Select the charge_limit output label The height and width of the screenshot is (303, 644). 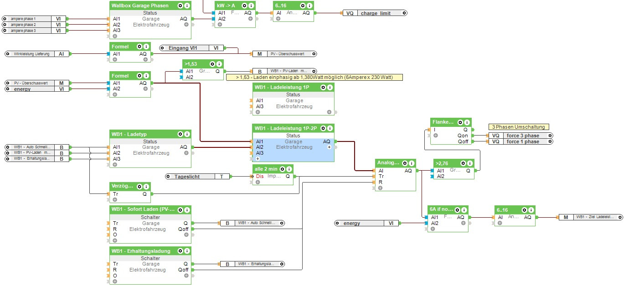click(375, 13)
